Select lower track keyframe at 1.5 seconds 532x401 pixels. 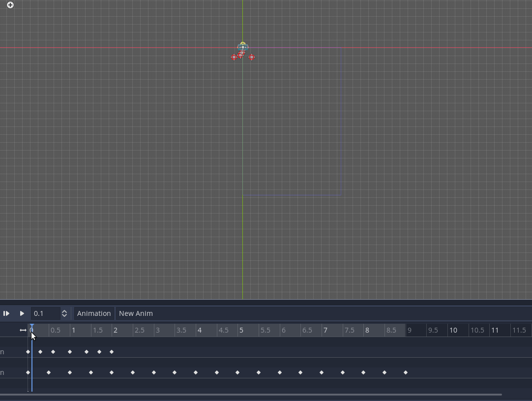[91, 372]
